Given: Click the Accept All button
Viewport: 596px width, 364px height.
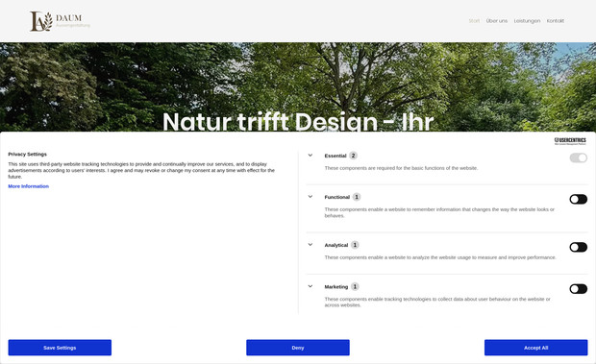Looking at the screenshot, I should click(x=536, y=348).
